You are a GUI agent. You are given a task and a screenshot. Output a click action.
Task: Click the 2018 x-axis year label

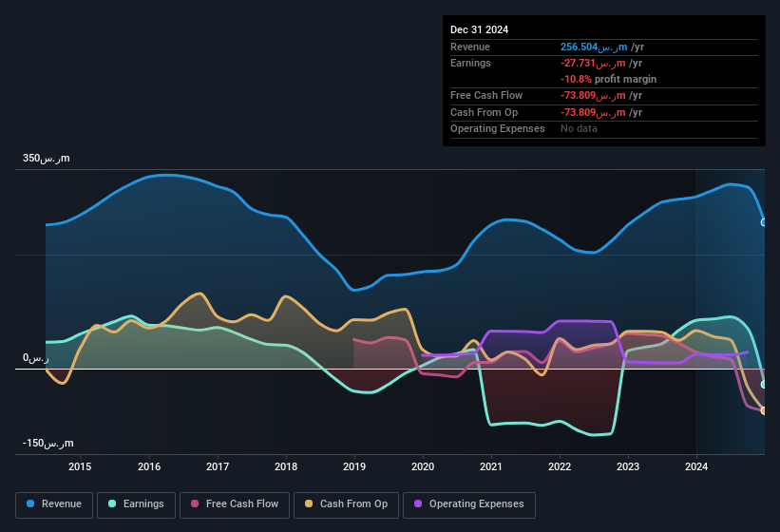coord(286,466)
